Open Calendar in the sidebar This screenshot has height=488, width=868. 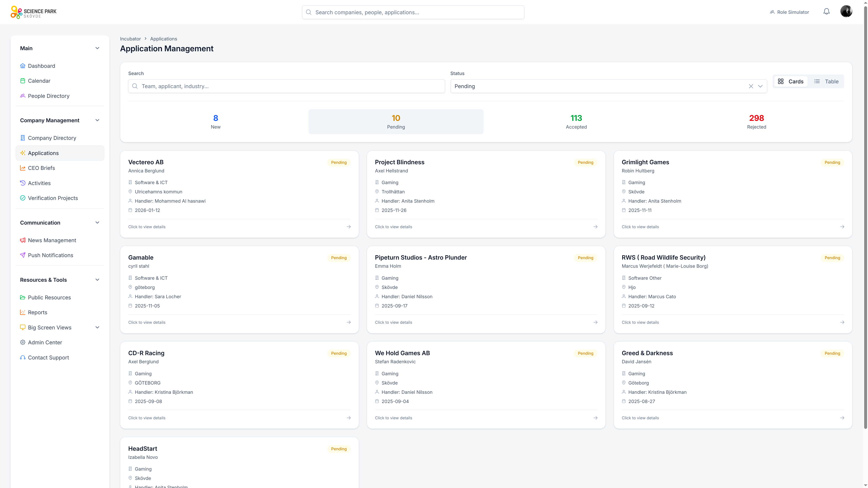(60, 81)
